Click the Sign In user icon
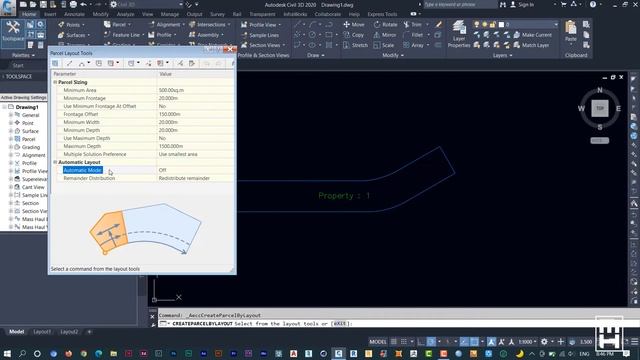640x360 pixels. pos(513,4)
